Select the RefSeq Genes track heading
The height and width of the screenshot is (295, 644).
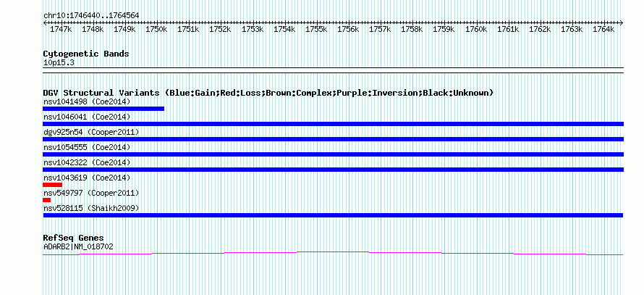(x=73, y=238)
